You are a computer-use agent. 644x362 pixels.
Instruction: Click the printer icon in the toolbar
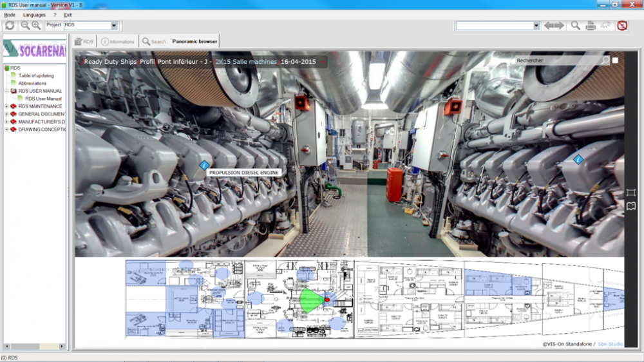591,26
